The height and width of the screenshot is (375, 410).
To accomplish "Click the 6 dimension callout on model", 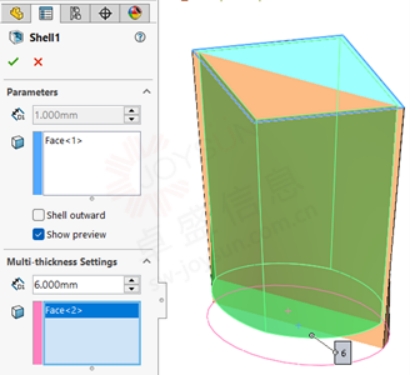I will 343,353.
